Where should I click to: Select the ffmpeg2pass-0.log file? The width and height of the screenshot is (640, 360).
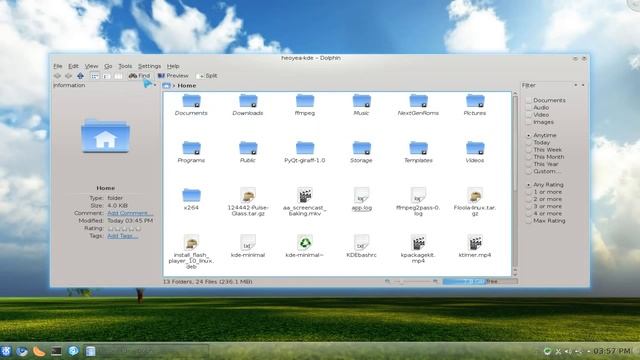click(418, 202)
